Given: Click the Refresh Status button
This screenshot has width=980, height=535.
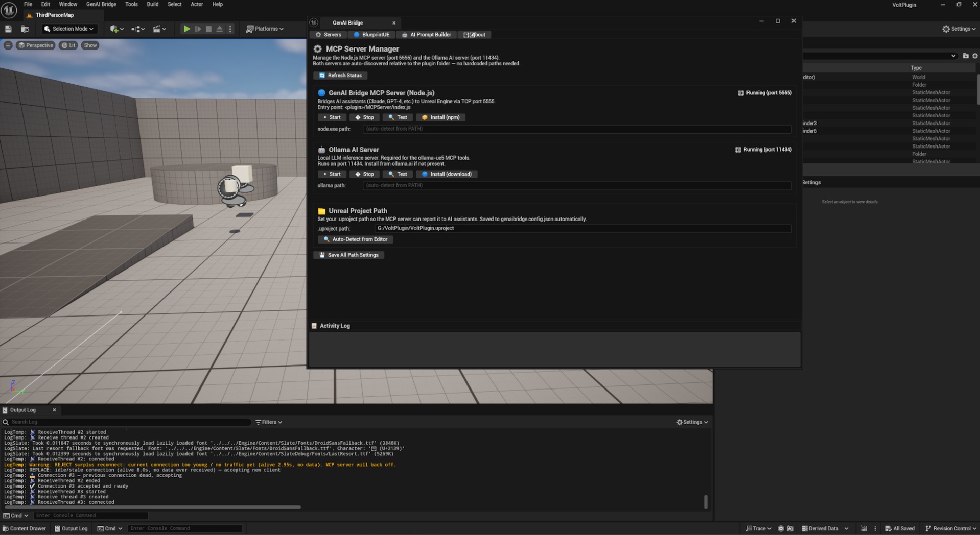Looking at the screenshot, I should click(340, 76).
